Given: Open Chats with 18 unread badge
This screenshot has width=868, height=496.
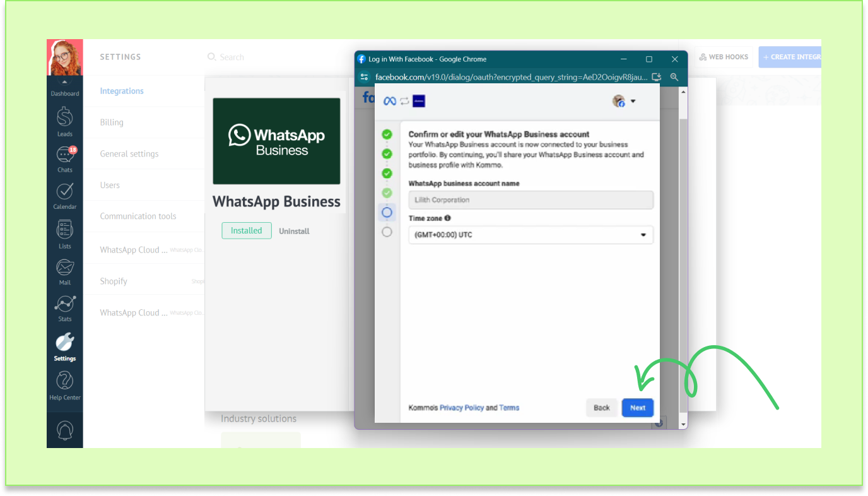Looking at the screenshot, I should [x=65, y=155].
